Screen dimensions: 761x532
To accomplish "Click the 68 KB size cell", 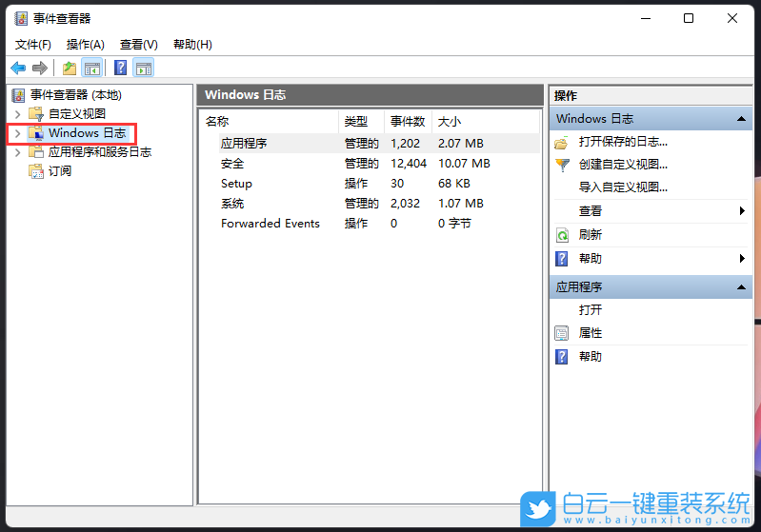I will [453, 184].
